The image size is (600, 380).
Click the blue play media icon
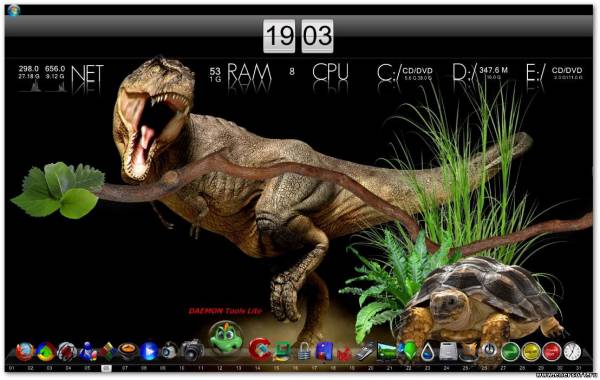point(149,351)
